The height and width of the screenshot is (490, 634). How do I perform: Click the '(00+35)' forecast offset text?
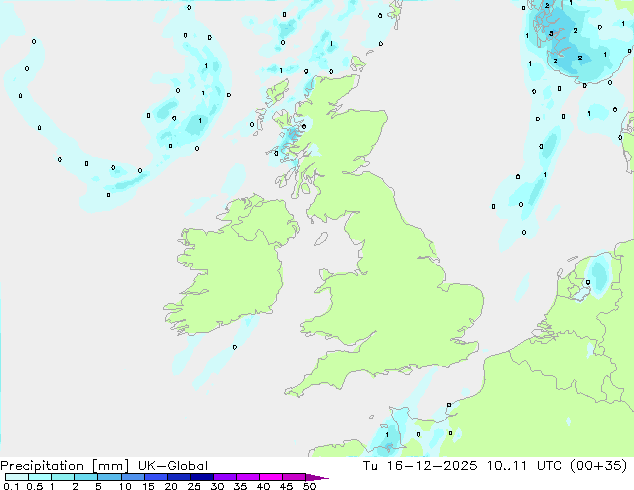[598, 466]
